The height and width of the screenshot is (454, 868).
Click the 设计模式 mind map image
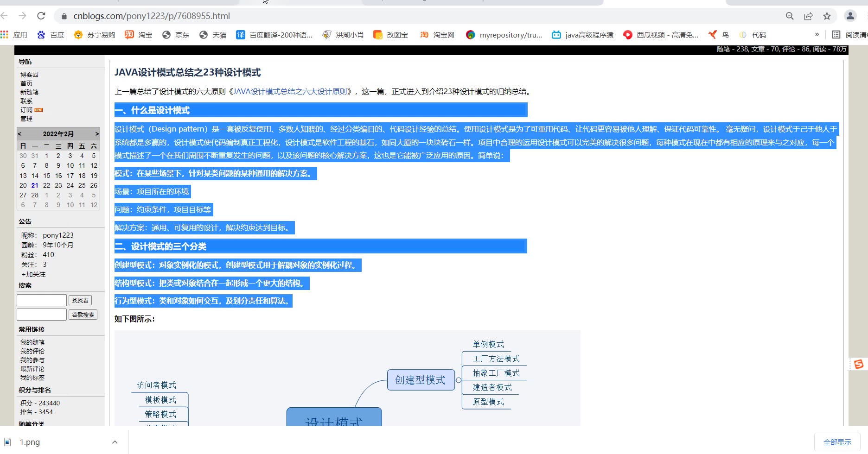pyautogui.click(x=347, y=378)
